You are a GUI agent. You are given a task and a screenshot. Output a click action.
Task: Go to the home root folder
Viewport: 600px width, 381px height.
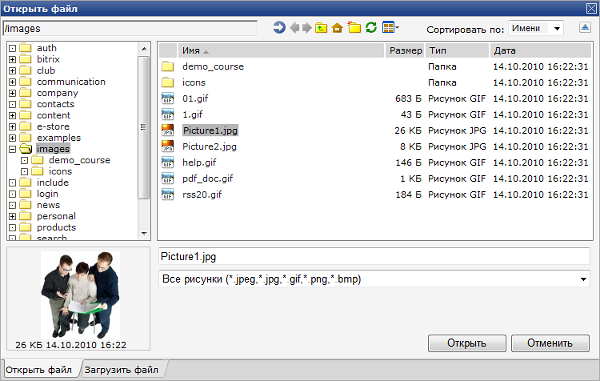[337, 28]
